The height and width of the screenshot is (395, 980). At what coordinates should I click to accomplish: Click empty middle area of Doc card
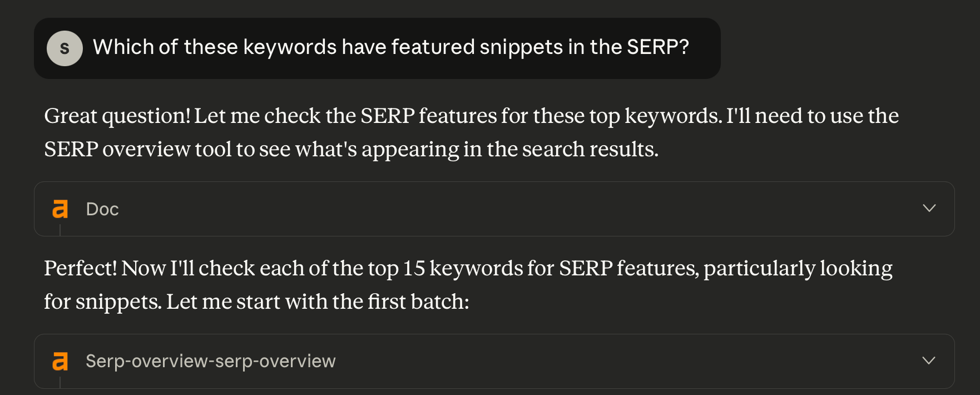pyautogui.click(x=501, y=209)
